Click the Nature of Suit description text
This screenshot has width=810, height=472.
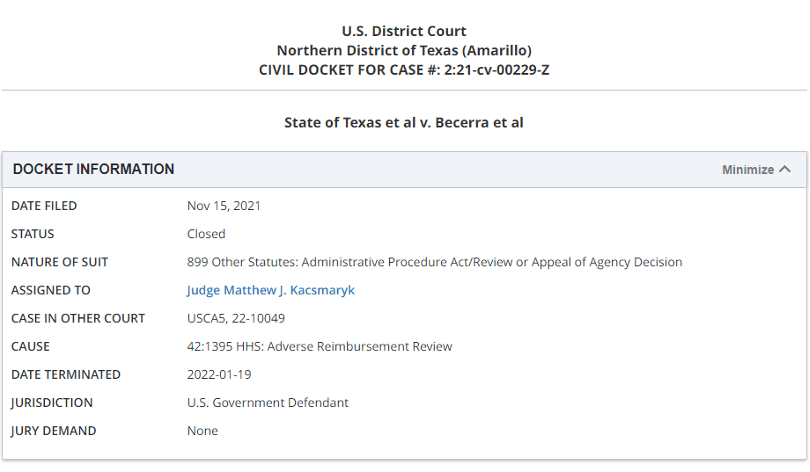tap(434, 262)
